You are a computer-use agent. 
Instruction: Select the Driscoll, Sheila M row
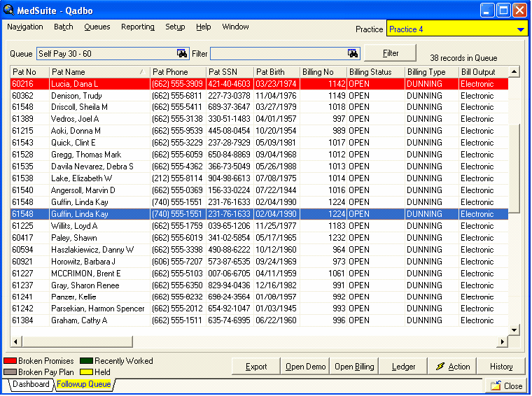point(259,107)
